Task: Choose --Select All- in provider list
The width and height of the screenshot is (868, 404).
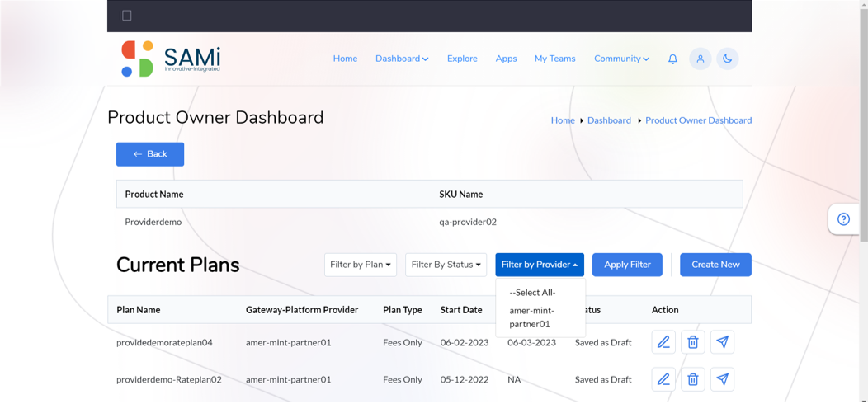Action: point(532,293)
